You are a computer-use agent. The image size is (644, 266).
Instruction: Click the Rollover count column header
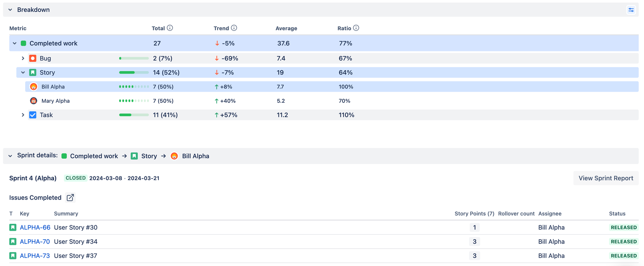click(516, 214)
